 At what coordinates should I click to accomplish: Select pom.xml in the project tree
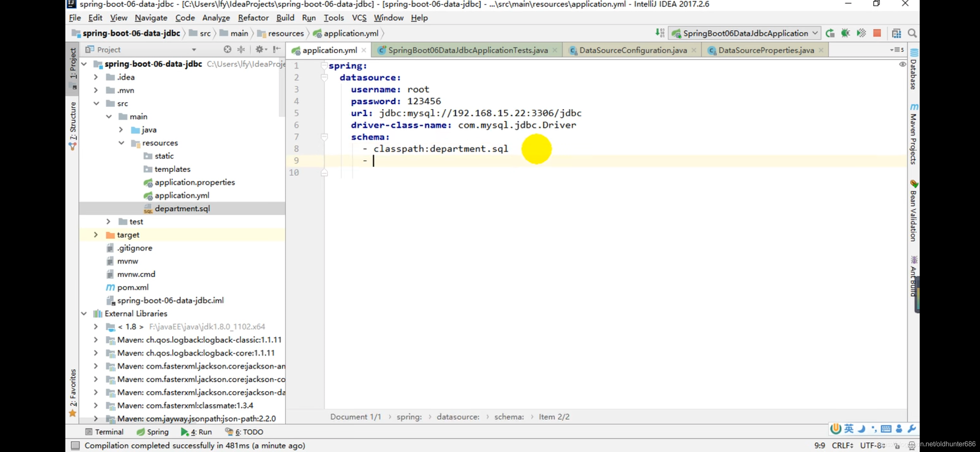133,288
